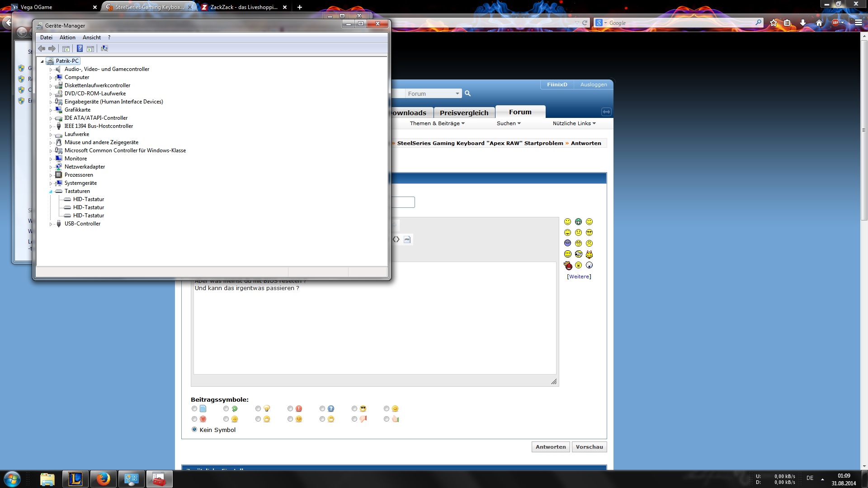The image size is (868, 488).
Task: Click show/hide console tree toolbar icon
Action: (66, 48)
